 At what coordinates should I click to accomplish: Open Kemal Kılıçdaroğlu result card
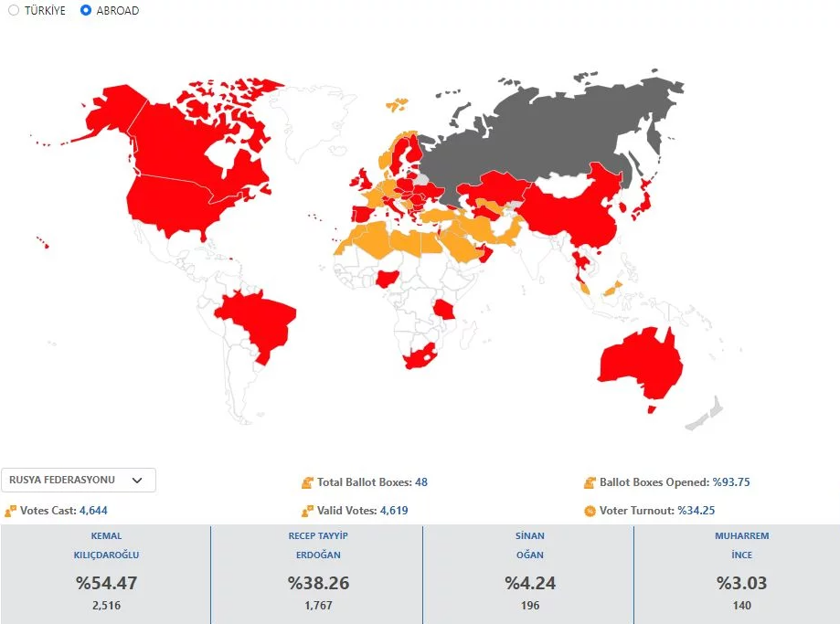(106, 574)
